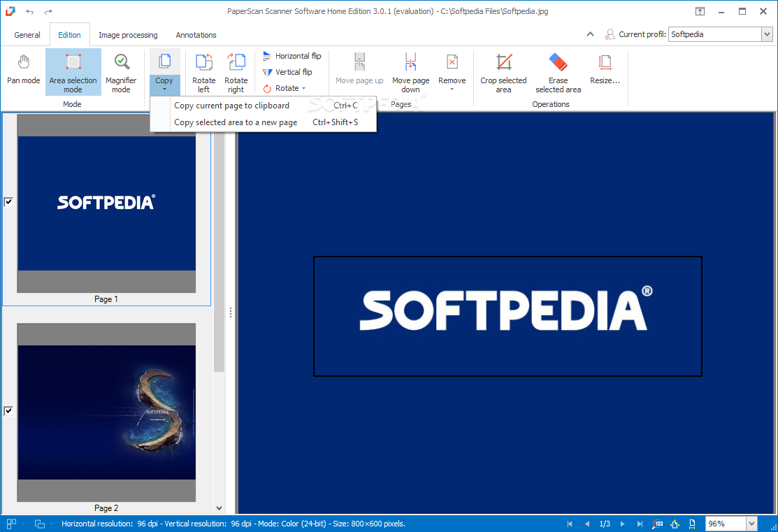Open the thumbnail layout dropdown arrow

click(23, 524)
